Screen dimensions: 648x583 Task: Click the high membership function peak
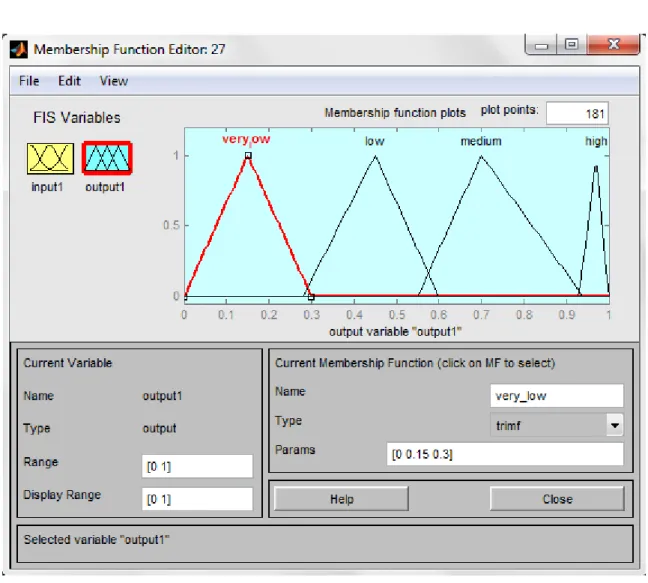(596, 166)
